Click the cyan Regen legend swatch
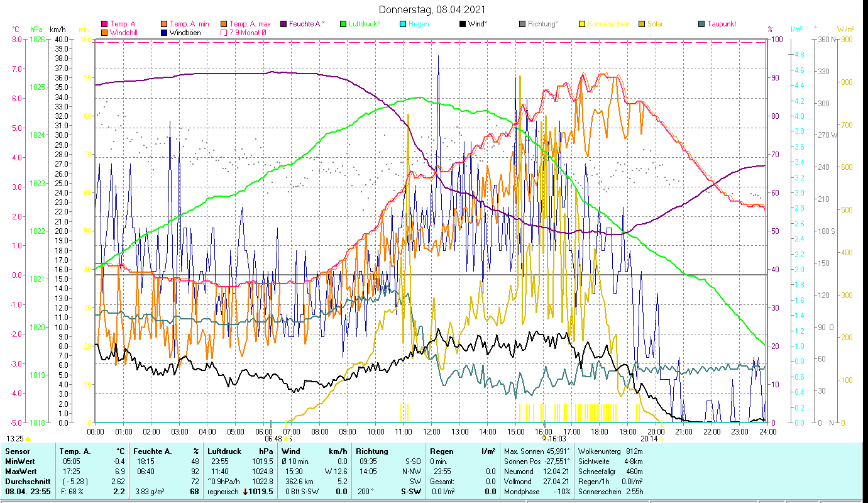 [x=403, y=24]
